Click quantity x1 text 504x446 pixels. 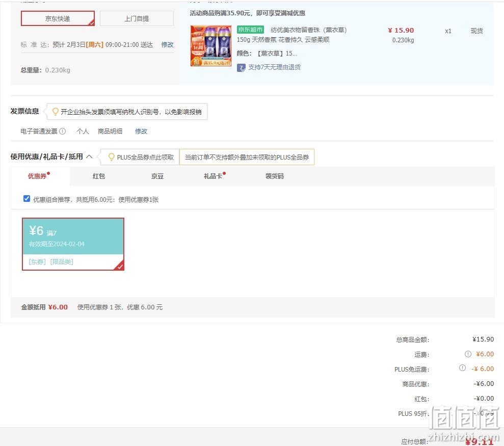click(448, 31)
